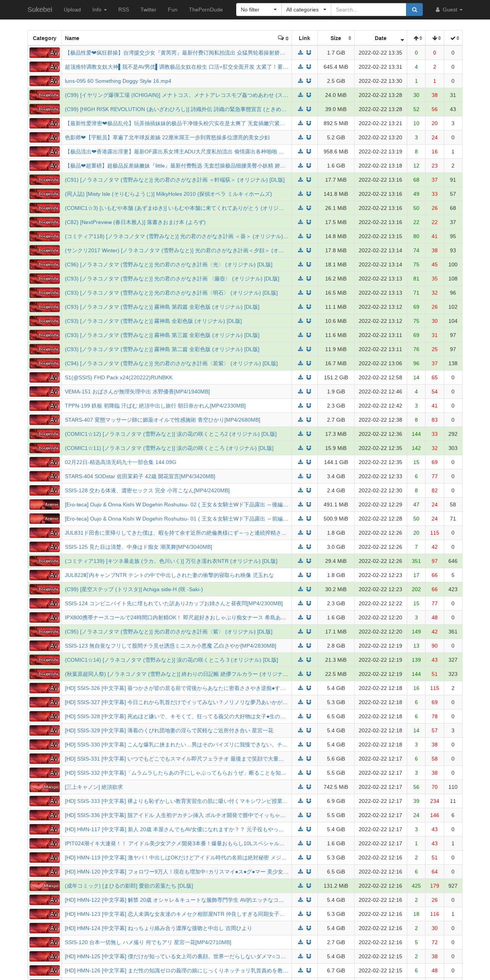Image resolution: width=490 pixels, height=980 pixels.
Task: Expand the Info menu
Action: [99, 10]
